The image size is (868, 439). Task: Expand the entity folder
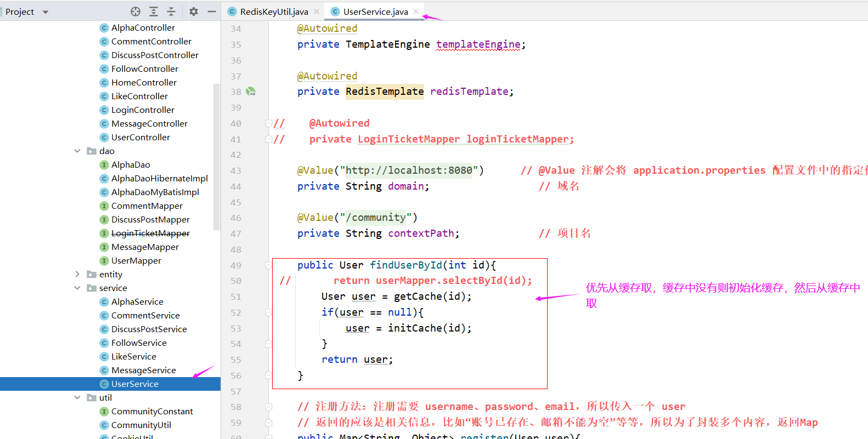(x=77, y=274)
